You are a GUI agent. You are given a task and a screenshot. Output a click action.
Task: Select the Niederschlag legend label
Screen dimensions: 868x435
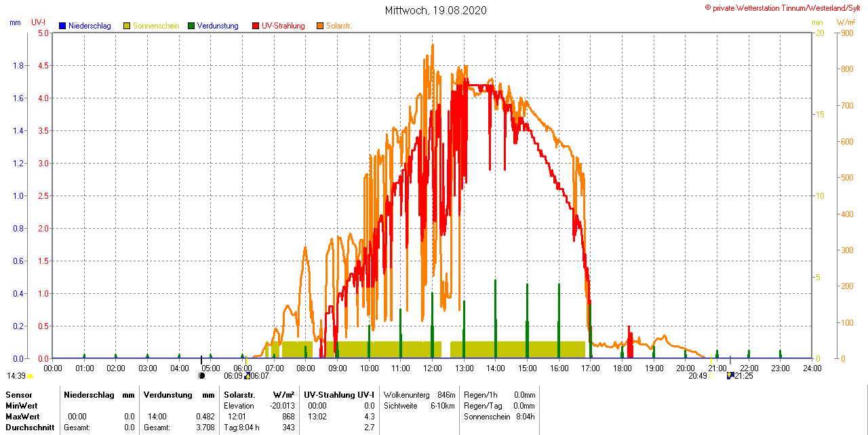[90, 26]
